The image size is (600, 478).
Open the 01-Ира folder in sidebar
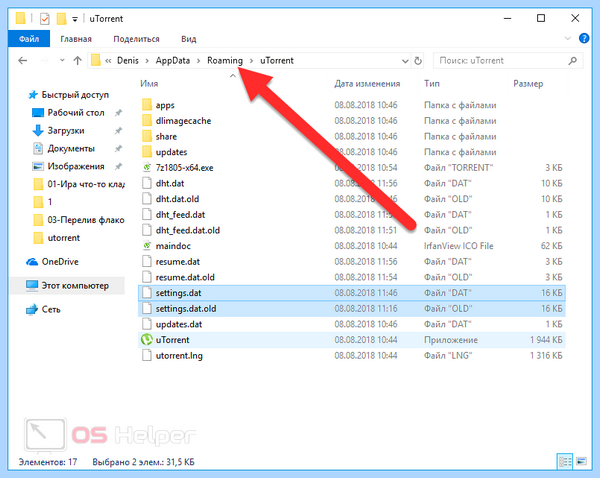pyautogui.click(x=78, y=184)
